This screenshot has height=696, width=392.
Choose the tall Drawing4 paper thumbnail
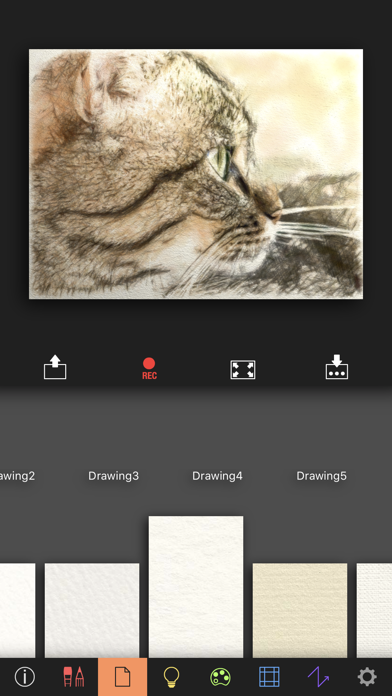196,587
